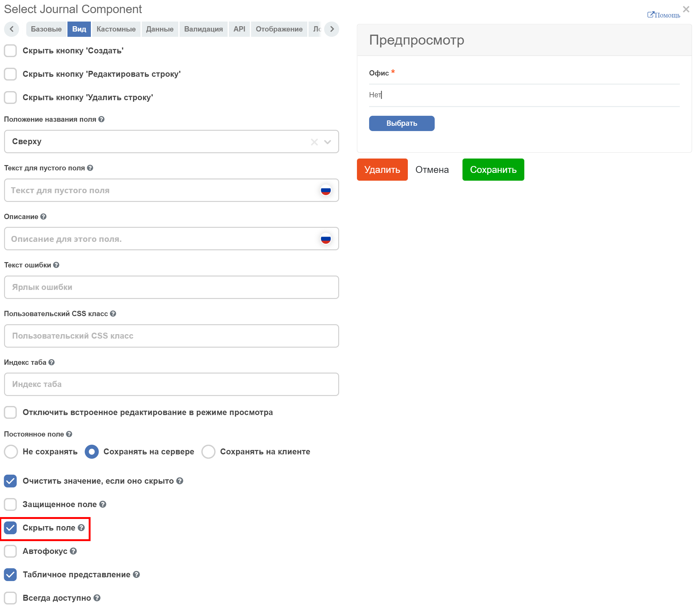Click 'Отмена' to cancel changes
Image resolution: width=697 pixels, height=616 pixels.
click(x=432, y=170)
